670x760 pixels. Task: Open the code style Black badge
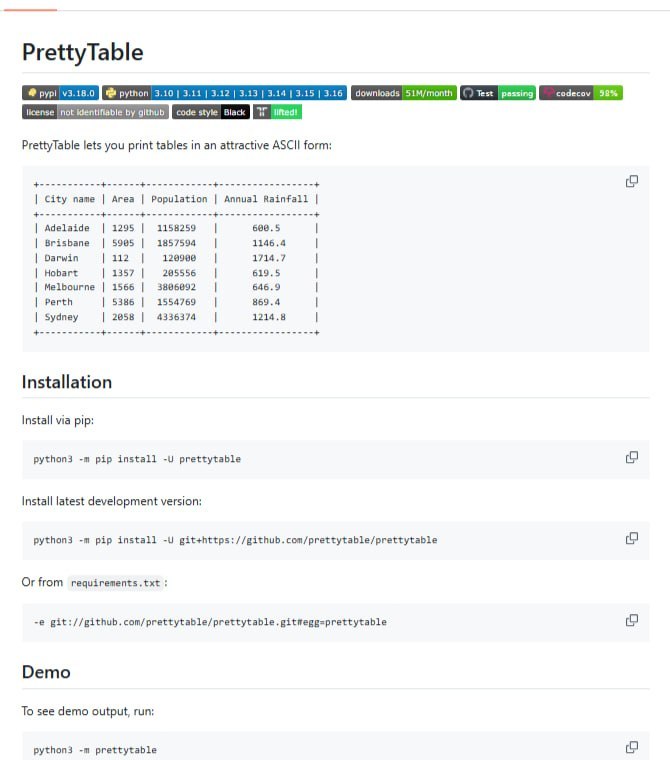tap(211, 112)
